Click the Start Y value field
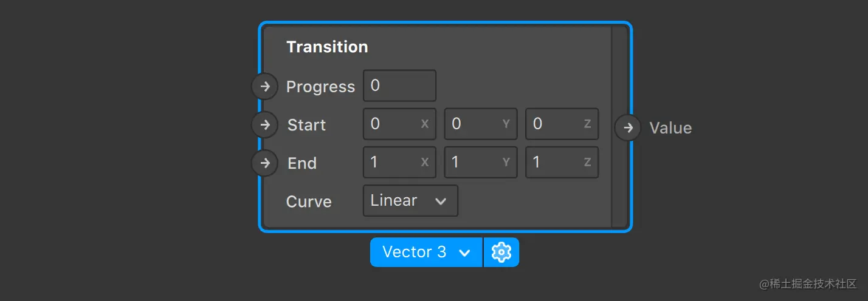Image resolution: width=868 pixels, height=301 pixels. pyautogui.click(x=480, y=124)
